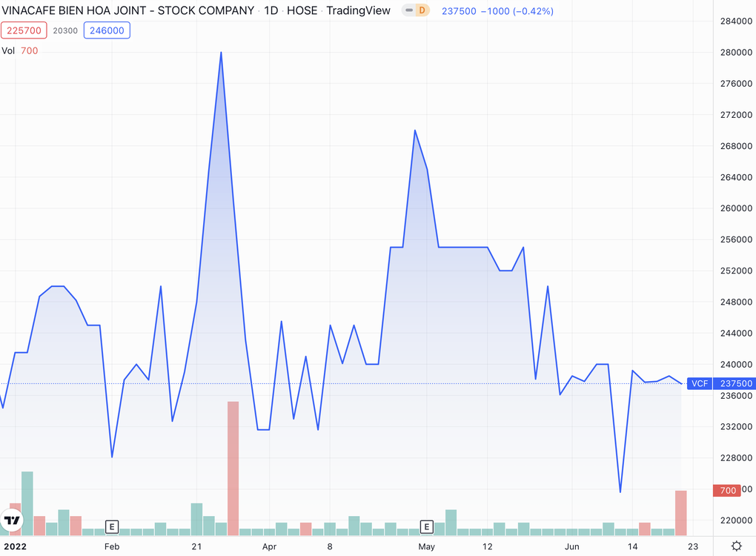756x556 pixels.
Task: Click the 256000 price scale label
Action: click(736, 239)
